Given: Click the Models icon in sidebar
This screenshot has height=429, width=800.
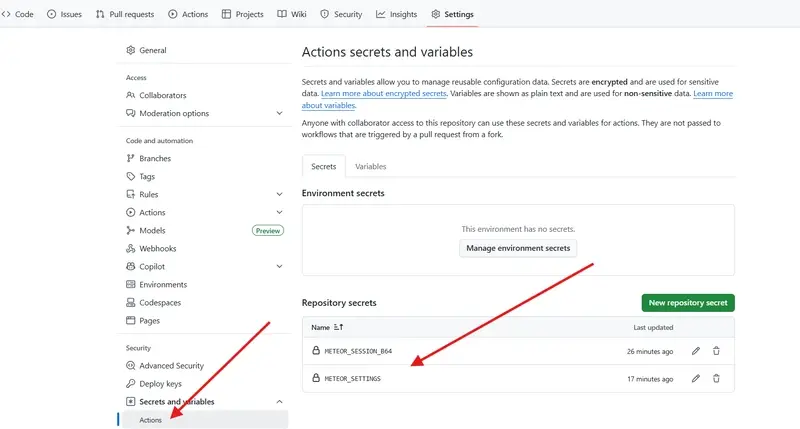Looking at the screenshot, I should (x=131, y=231).
